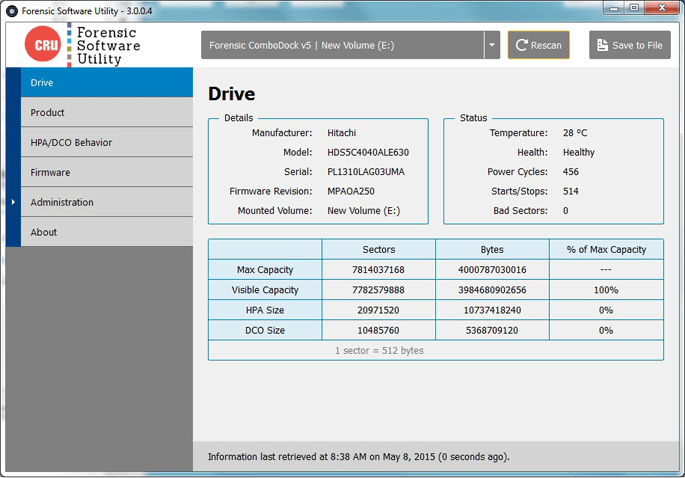Viewport: 685px width, 478px height.
Task: Click the Rescan circular arrow icon
Action: click(522, 45)
